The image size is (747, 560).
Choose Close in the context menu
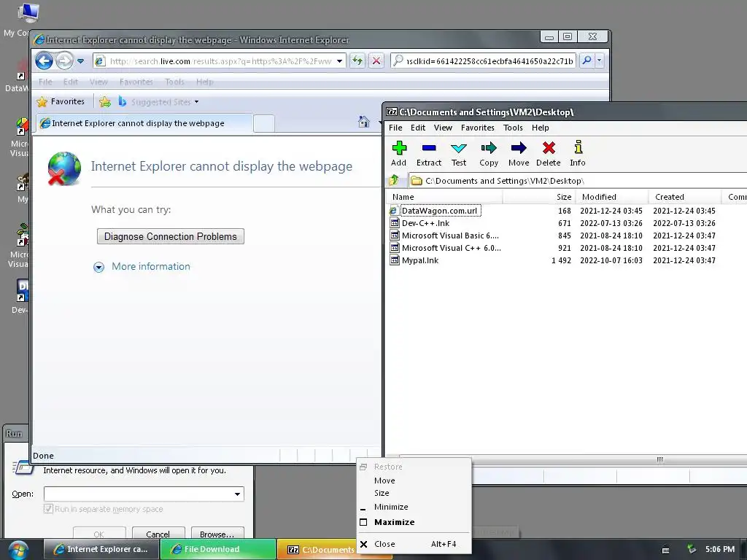(x=414, y=544)
